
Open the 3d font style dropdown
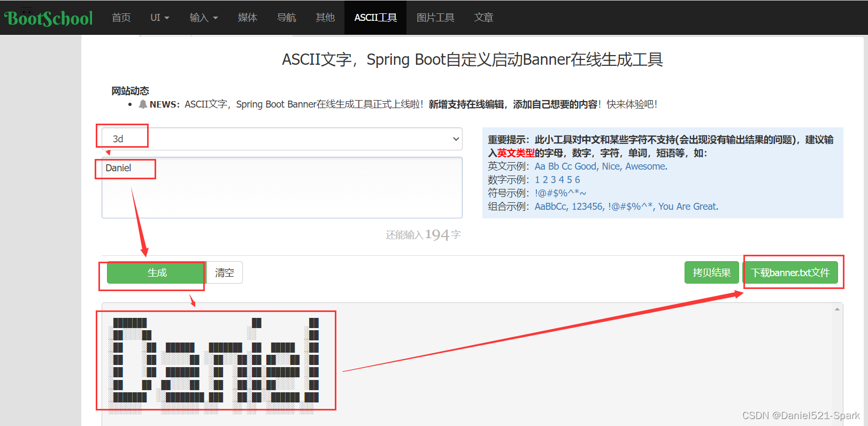coord(282,139)
